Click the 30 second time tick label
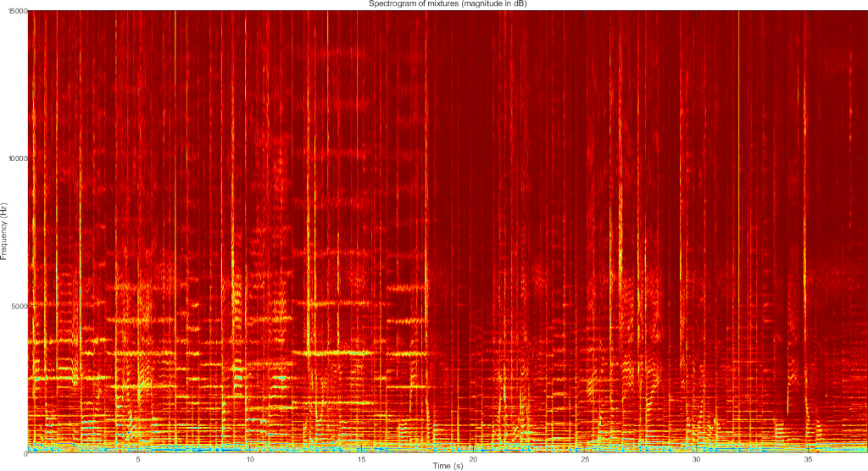The height and width of the screenshot is (471, 868). click(697, 460)
